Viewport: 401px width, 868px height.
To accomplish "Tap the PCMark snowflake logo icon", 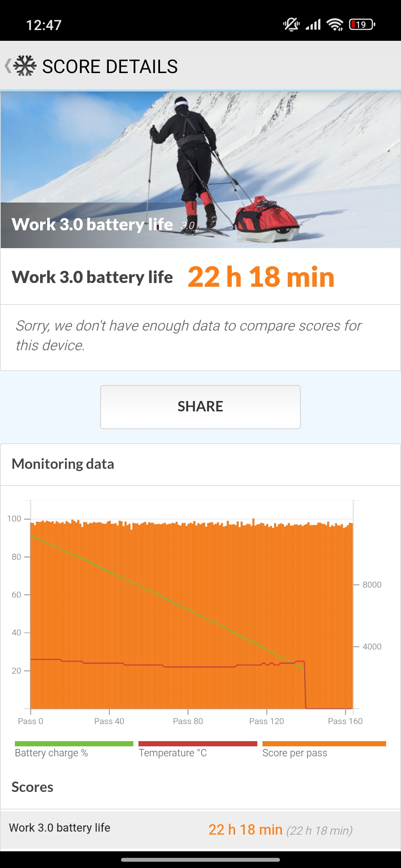I will (x=25, y=66).
